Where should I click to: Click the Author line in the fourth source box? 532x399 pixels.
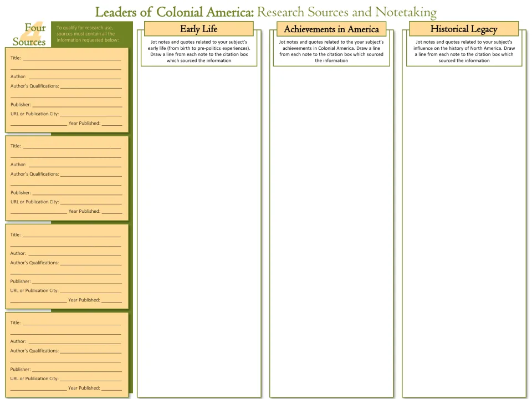coord(75,342)
